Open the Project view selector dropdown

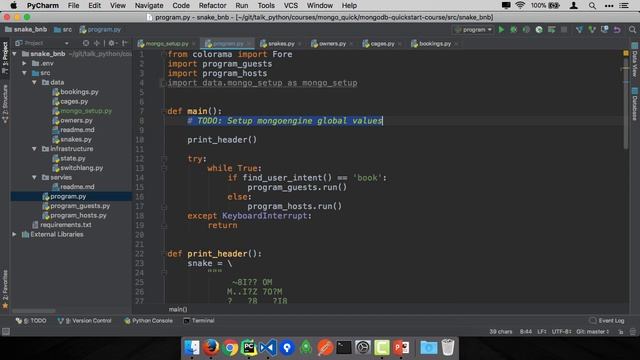click(42, 43)
